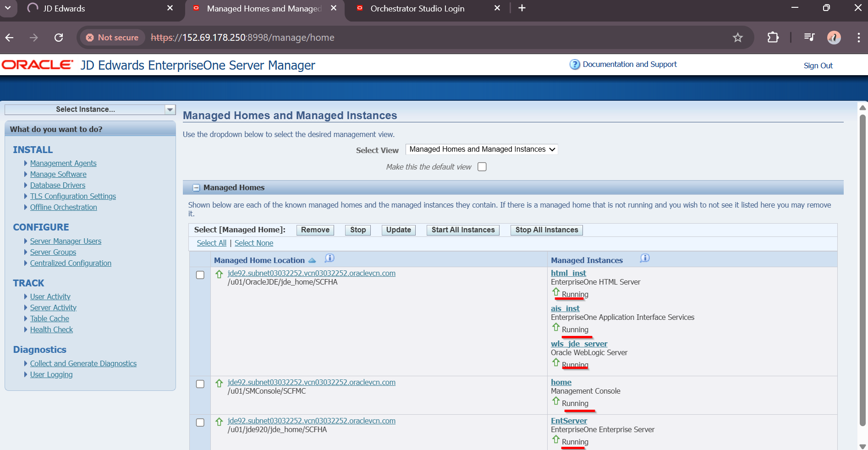Click info icon beside Managed Home Location
Image resolution: width=868 pixels, height=450 pixels.
[x=329, y=258]
